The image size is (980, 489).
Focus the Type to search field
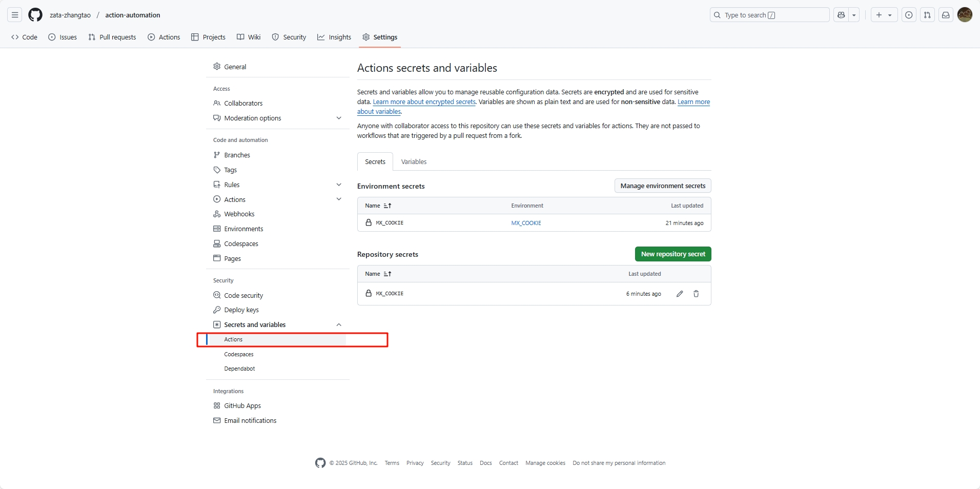click(769, 15)
